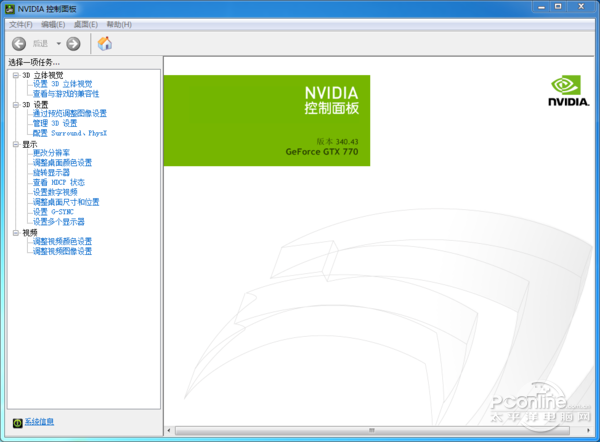Viewport: 600px width, 442px height.
Task: Select 更改分辨率 task
Action: click(51, 153)
